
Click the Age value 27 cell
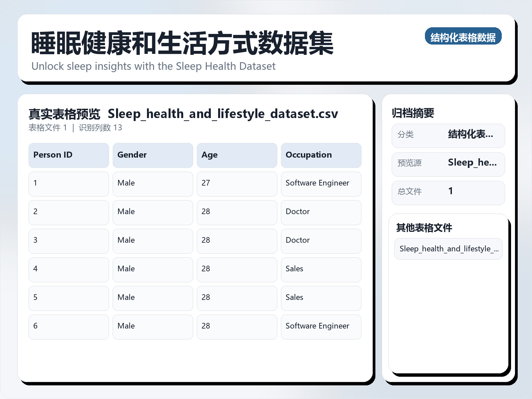(x=237, y=184)
